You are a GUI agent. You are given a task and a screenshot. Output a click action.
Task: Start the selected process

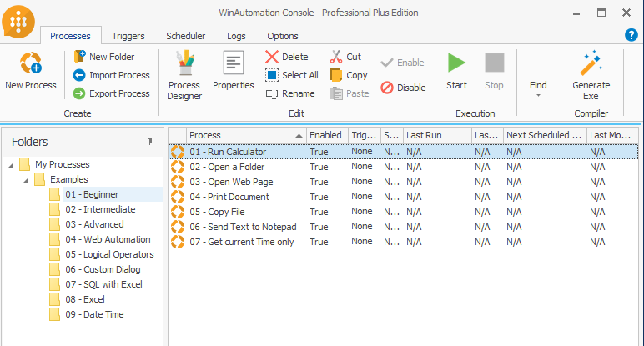(x=456, y=71)
